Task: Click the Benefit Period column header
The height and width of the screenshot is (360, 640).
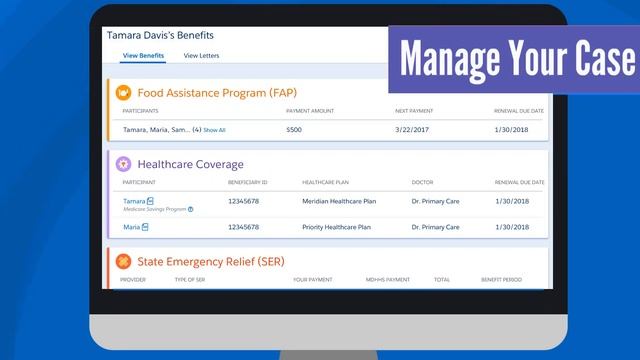Action: [501, 280]
